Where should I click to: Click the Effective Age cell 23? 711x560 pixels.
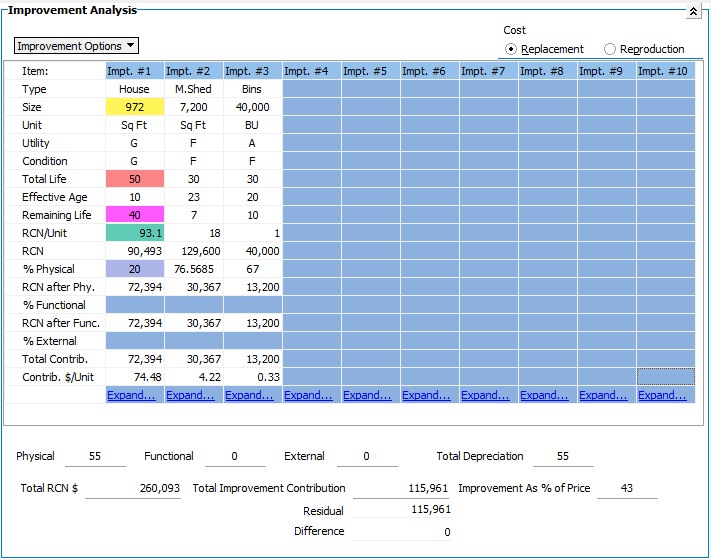pyautogui.click(x=194, y=197)
